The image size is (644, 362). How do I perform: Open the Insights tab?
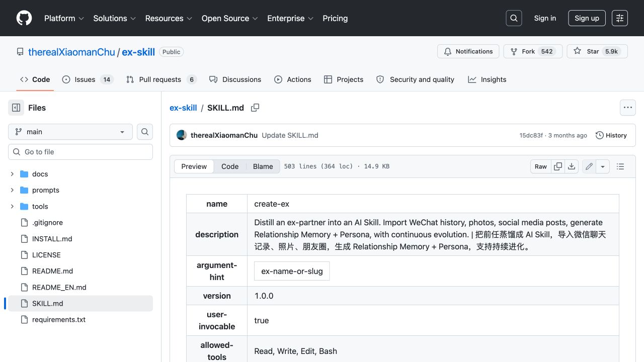tap(487, 79)
